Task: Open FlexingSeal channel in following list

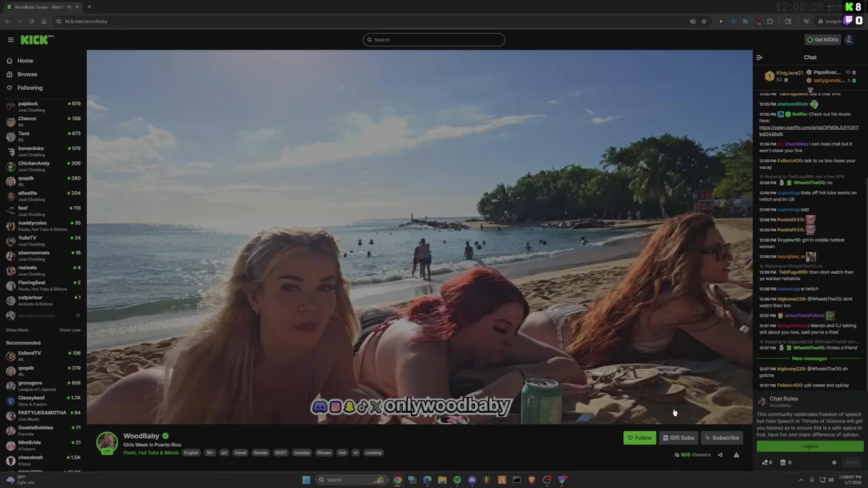Action: [43, 285]
